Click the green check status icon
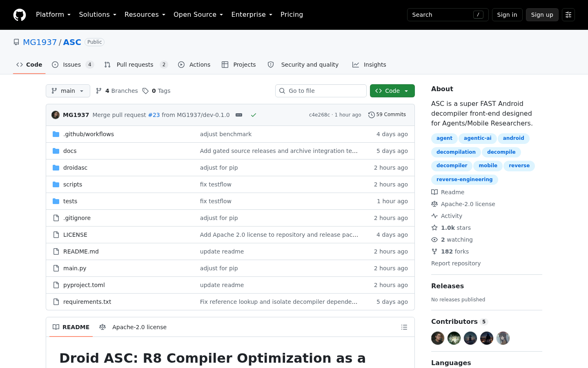Image resolution: width=588 pixels, height=368 pixels. (254, 115)
